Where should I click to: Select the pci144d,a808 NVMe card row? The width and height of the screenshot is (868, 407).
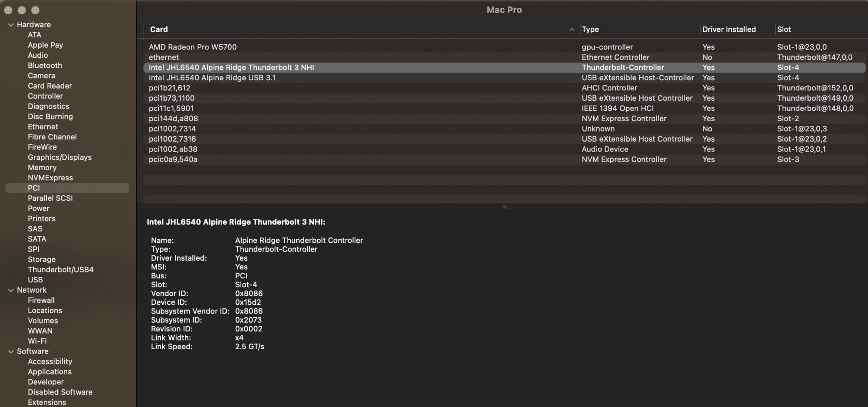(504, 119)
